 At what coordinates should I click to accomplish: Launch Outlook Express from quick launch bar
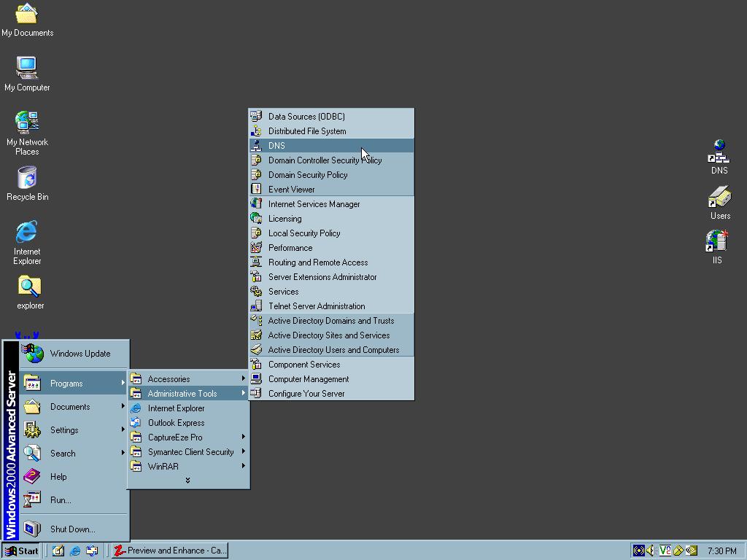point(91,551)
